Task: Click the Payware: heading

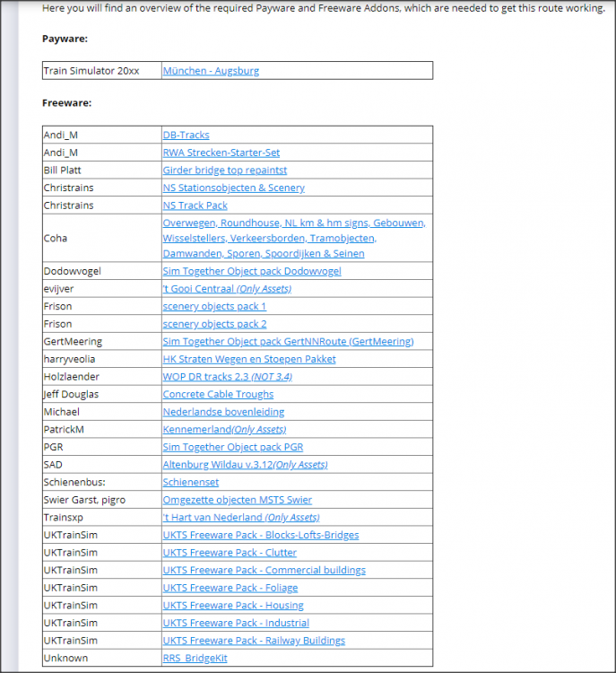Action: coord(65,39)
